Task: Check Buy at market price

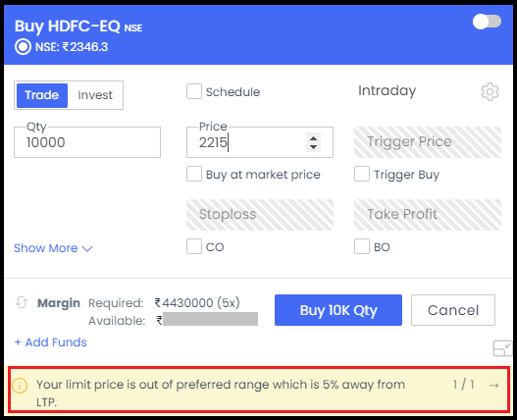Action: click(194, 174)
